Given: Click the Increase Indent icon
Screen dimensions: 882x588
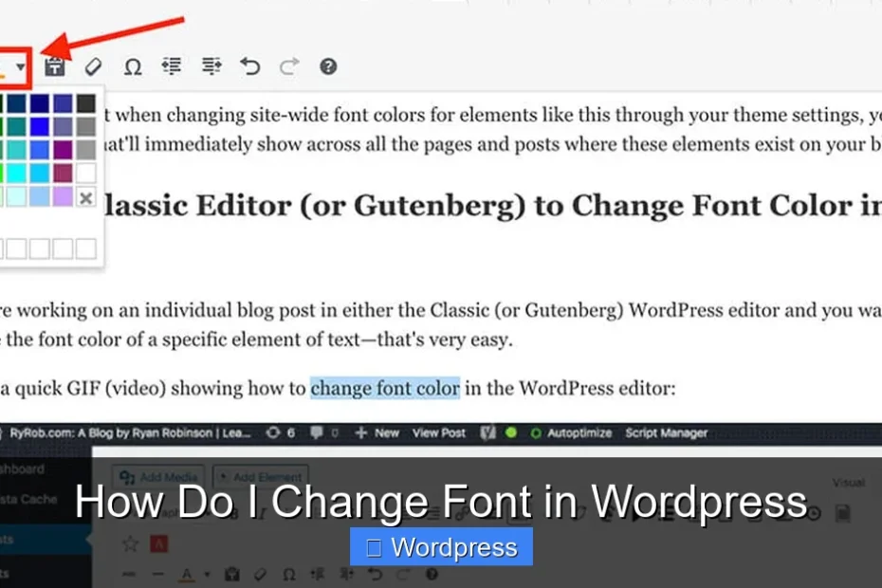Looking at the screenshot, I should pos(211,67).
